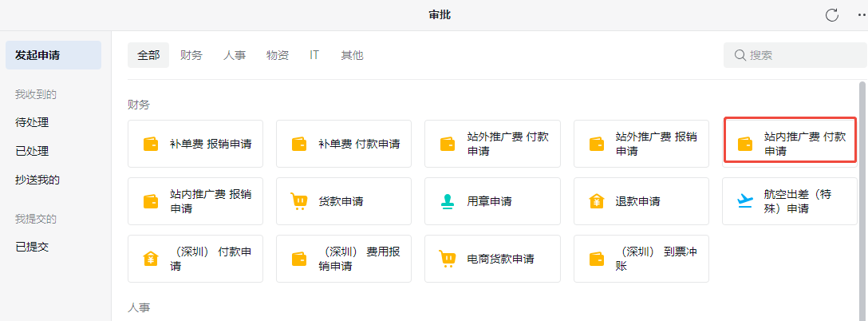The image size is (868, 321).
Task: Click the yen icon for 退款申请
Action: coord(596,201)
